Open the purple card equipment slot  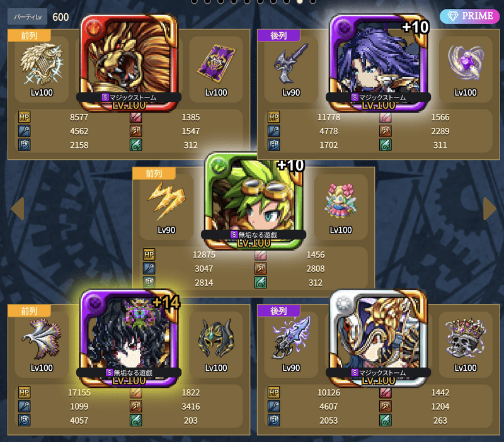[216, 69]
